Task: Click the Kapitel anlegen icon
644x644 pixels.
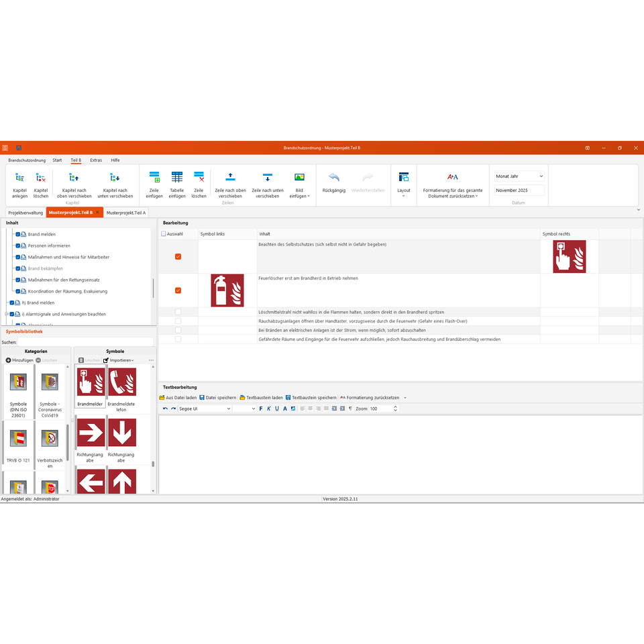Action: pos(20,178)
